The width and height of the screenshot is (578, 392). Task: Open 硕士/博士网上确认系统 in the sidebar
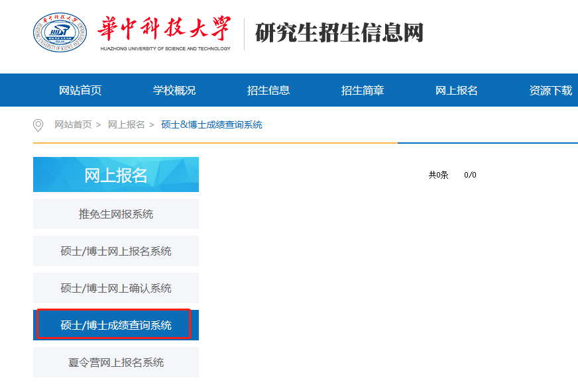click(116, 288)
